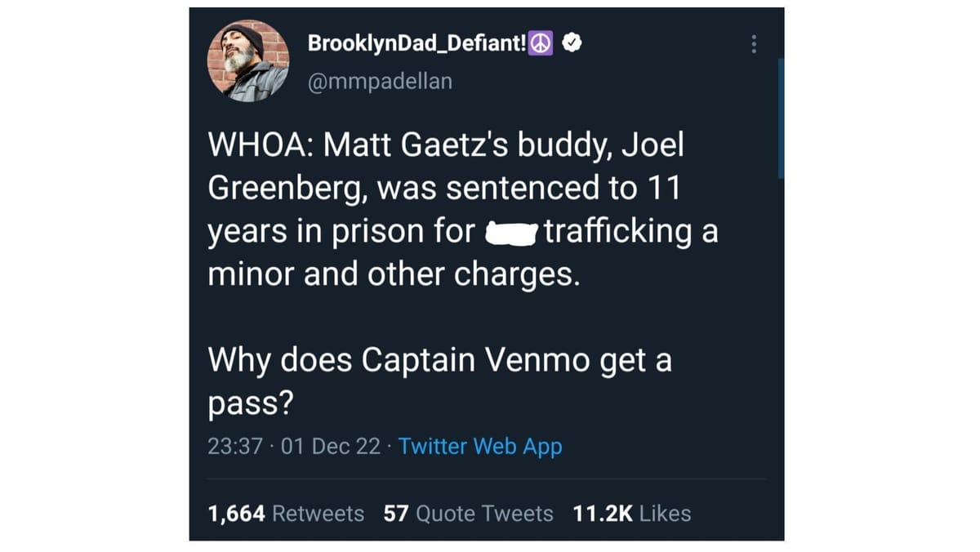Click the verified badge next to BrooklynDad_Defiant!
The height and width of the screenshot is (552, 980).
[572, 42]
